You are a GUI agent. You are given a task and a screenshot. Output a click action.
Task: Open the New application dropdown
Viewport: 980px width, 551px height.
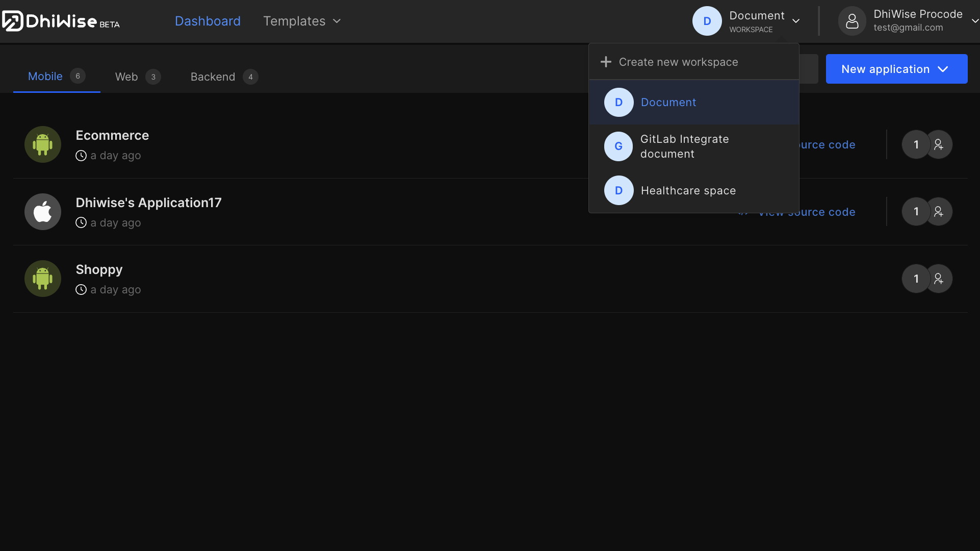point(896,69)
